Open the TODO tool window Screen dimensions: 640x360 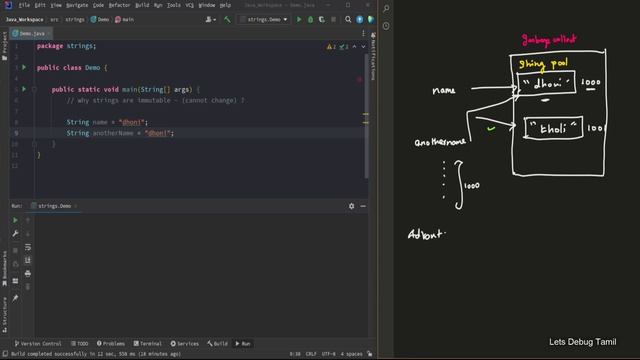pos(80,344)
